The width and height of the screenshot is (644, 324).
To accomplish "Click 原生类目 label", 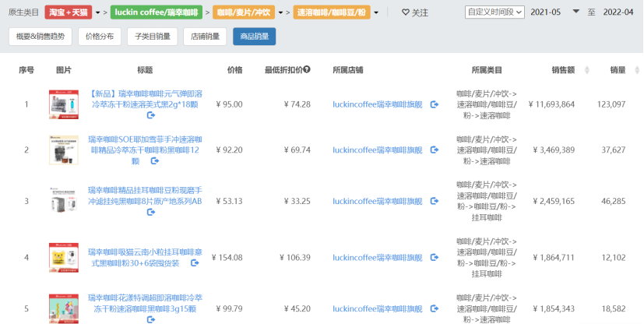I will click(23, 12).
